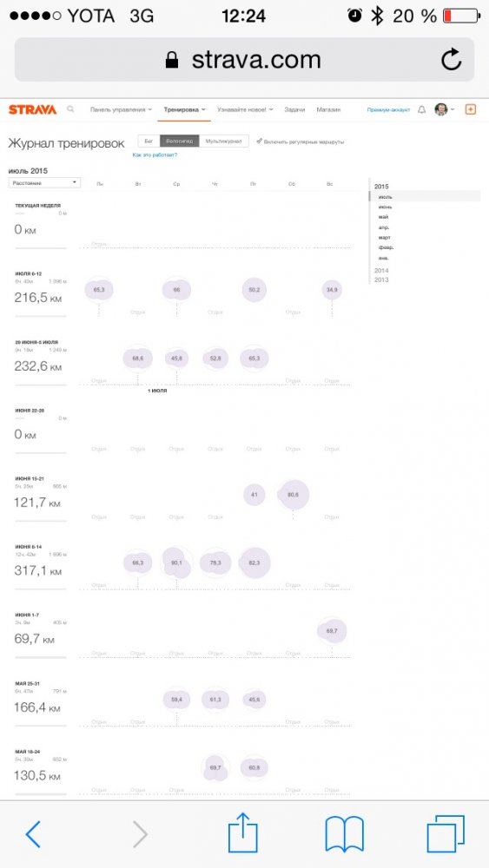This screenshot has height=868, width=489.
Task: Click the Как это работает? link
Action: pos(155,155)
